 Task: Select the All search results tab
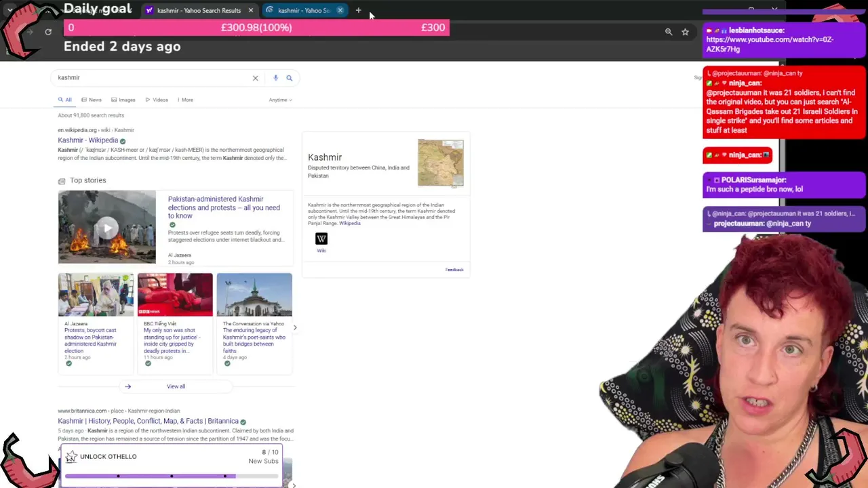pos(65,100)
